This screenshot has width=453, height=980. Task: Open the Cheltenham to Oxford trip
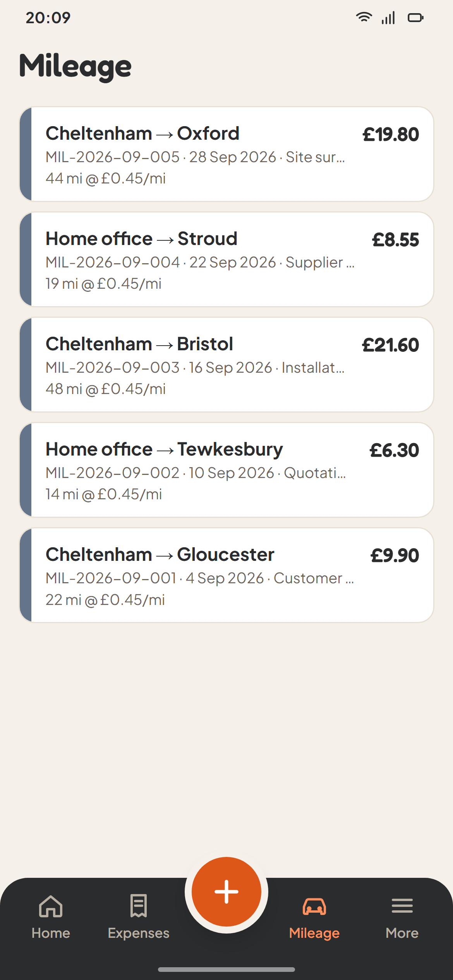click(x=226, y=154)
